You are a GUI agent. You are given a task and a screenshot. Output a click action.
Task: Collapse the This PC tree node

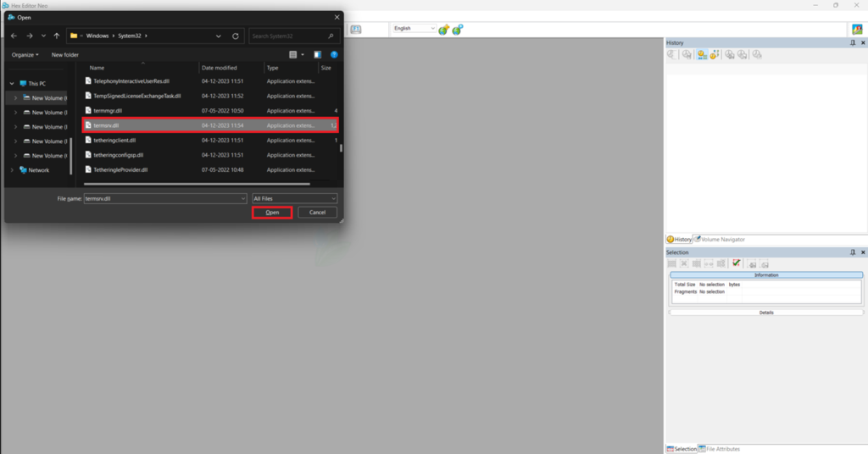12,84
